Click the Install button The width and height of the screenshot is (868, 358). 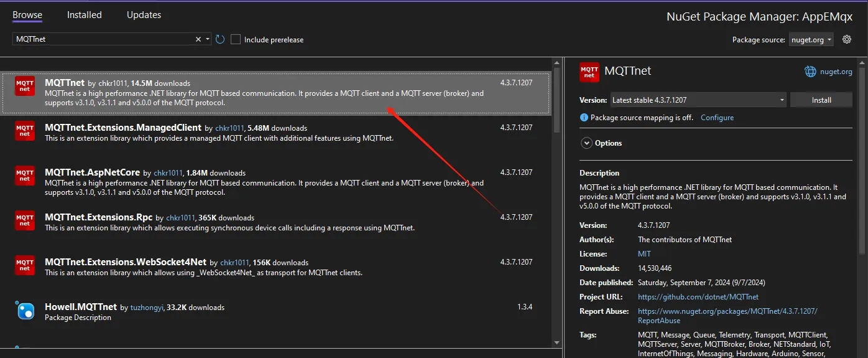click(x=821, y=100)
